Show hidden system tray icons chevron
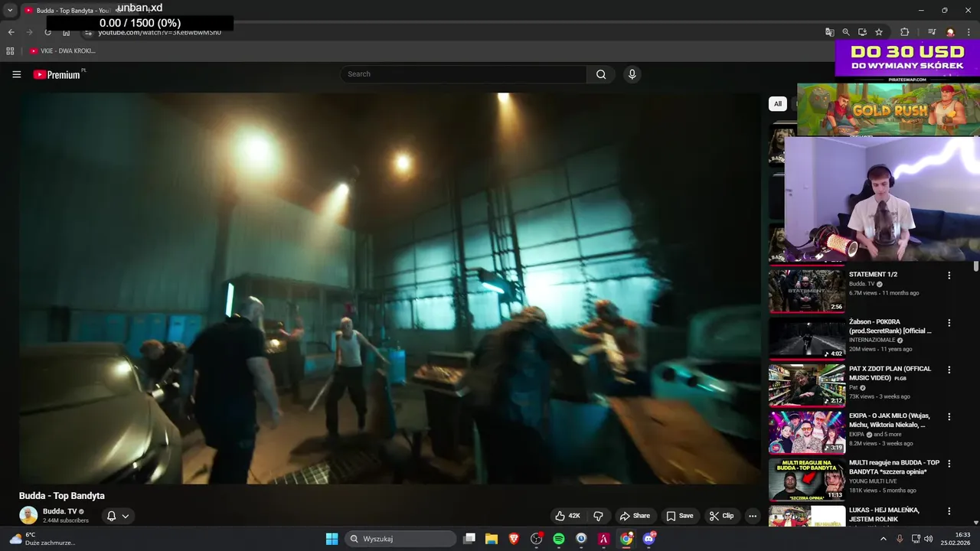 (x=884, y=539)
